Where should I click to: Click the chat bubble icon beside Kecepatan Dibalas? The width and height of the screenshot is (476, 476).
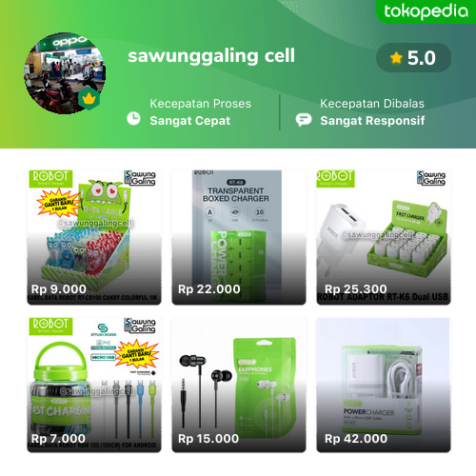[x=304, y=120]
